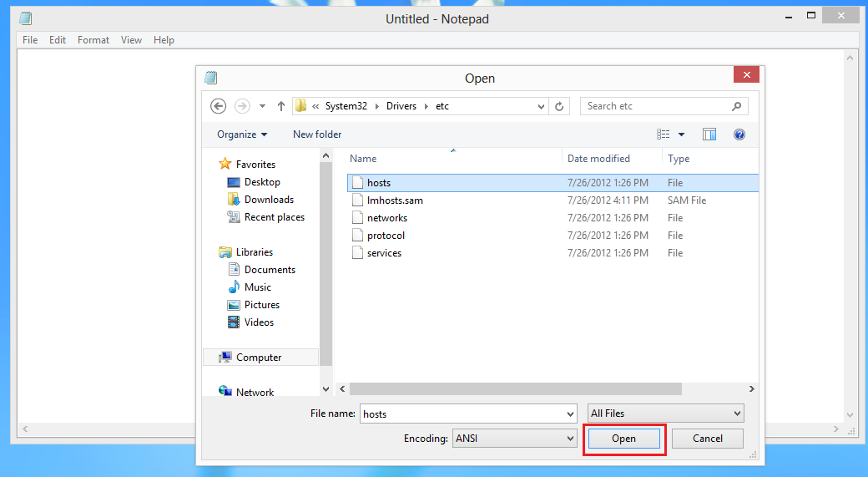Select the hosts file
The width and height of the screenshot is (868, 477).
[553, 183]
